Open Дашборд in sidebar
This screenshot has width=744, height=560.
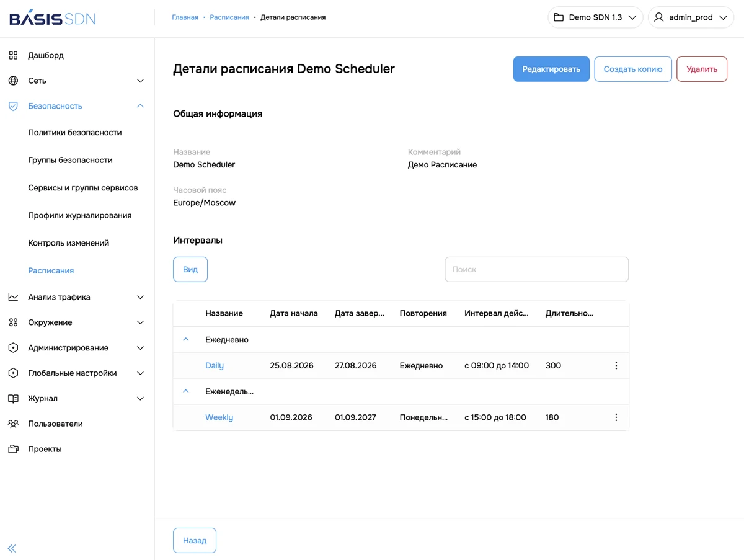click(x=46, y=55)
